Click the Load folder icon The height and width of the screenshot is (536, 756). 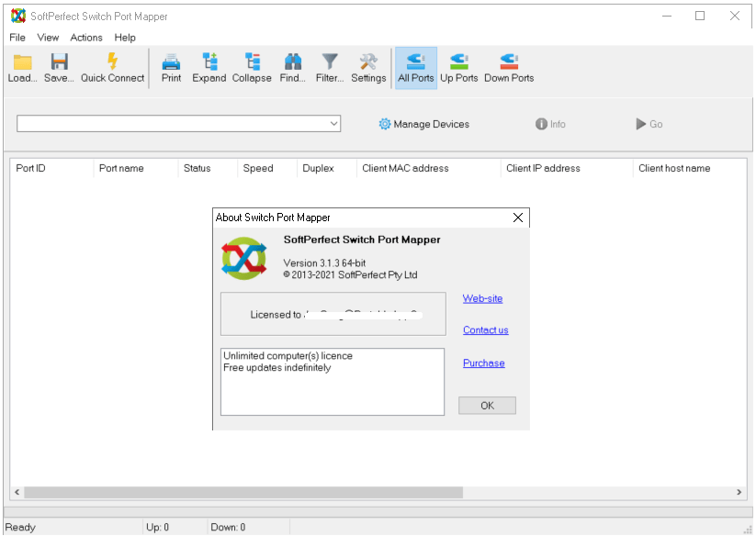22,62
